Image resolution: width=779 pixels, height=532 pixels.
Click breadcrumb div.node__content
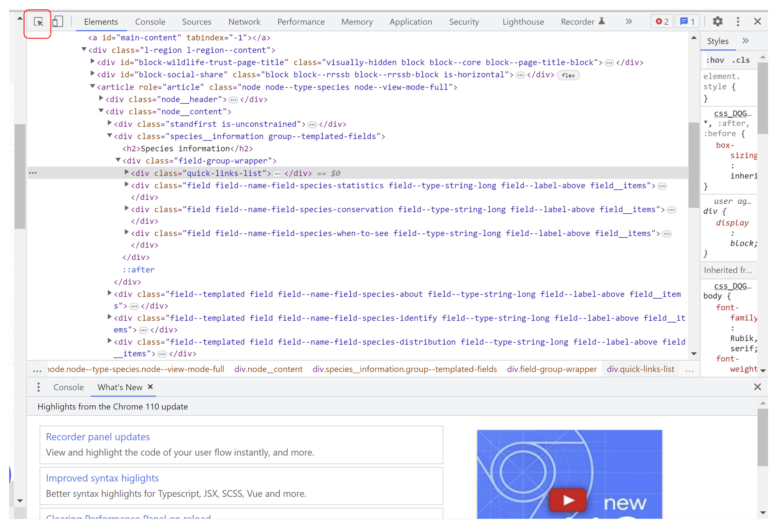[x=268, y=369]
